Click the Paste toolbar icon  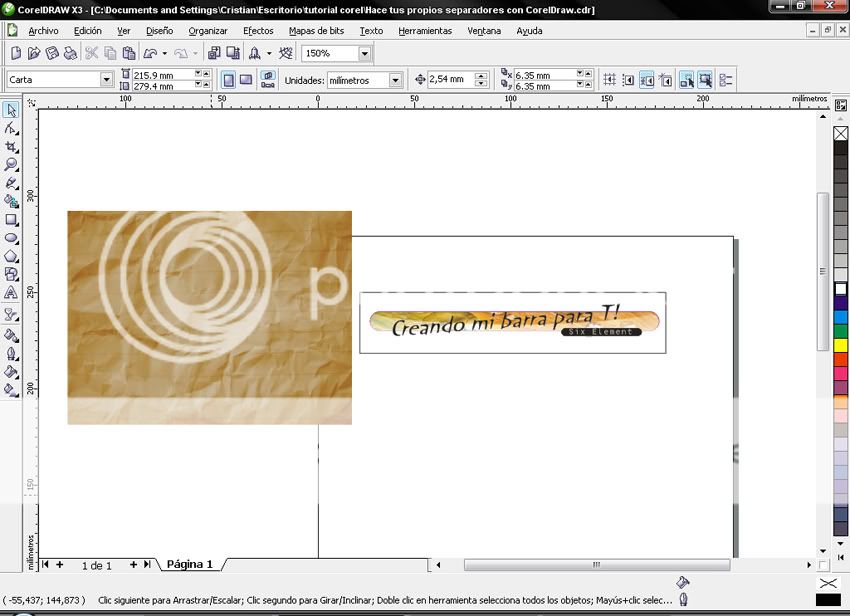[128, 53]
